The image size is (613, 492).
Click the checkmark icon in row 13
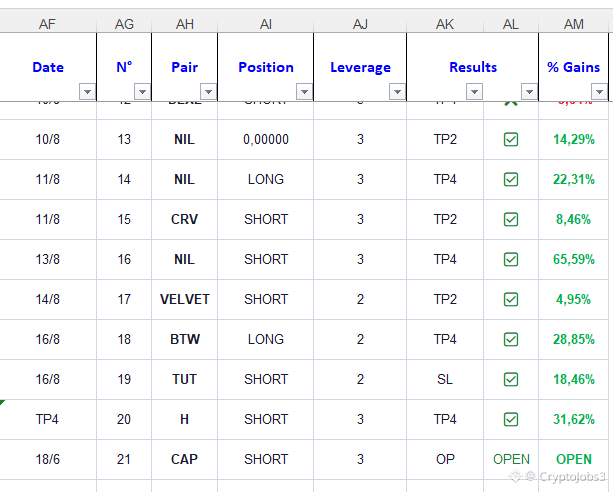coord(511,139)
